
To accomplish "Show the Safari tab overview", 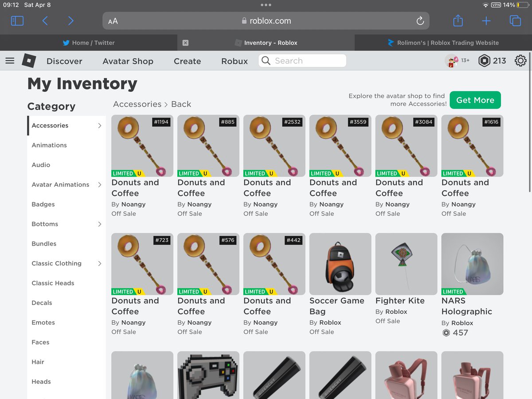I will point(515,21).
